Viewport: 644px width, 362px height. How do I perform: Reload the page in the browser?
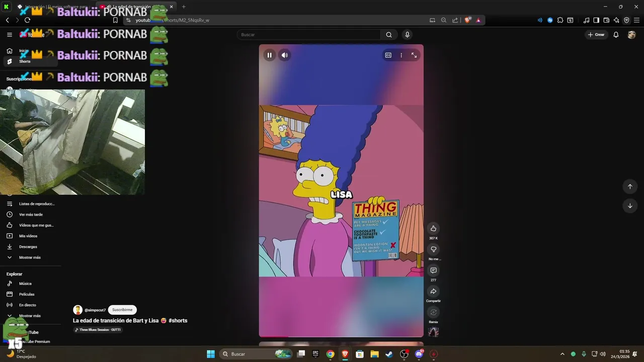click(x=27, y=20)
